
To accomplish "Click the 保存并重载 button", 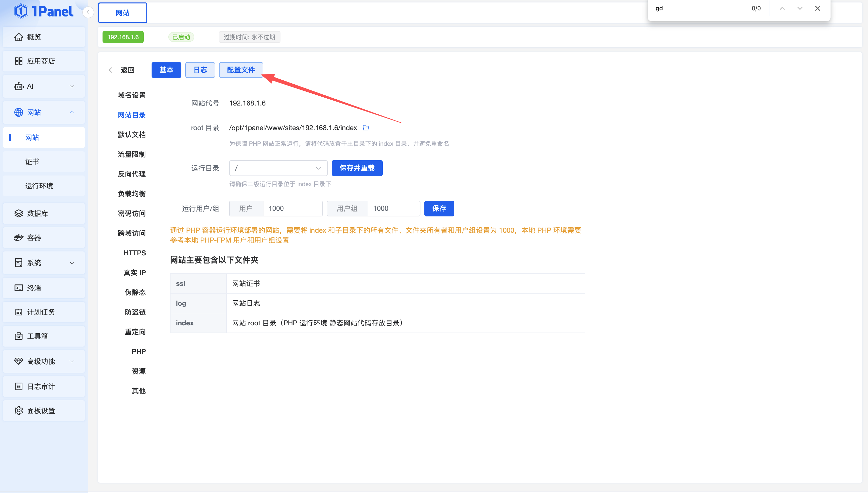I will point(357,168).
